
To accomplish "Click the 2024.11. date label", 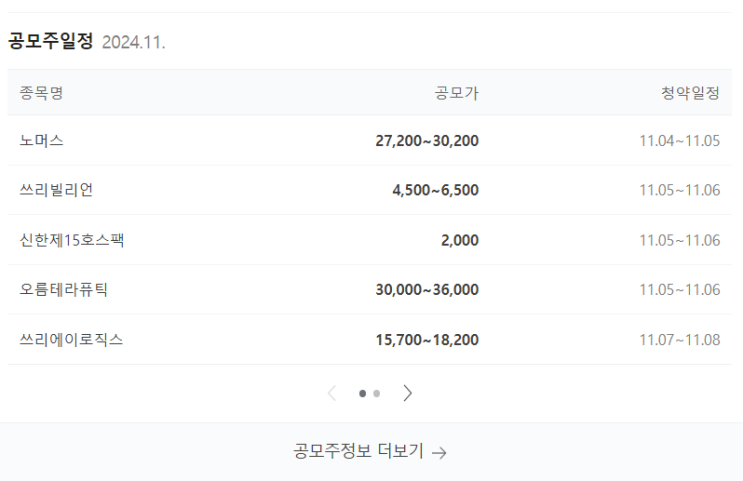I will (x=134, y=42).
